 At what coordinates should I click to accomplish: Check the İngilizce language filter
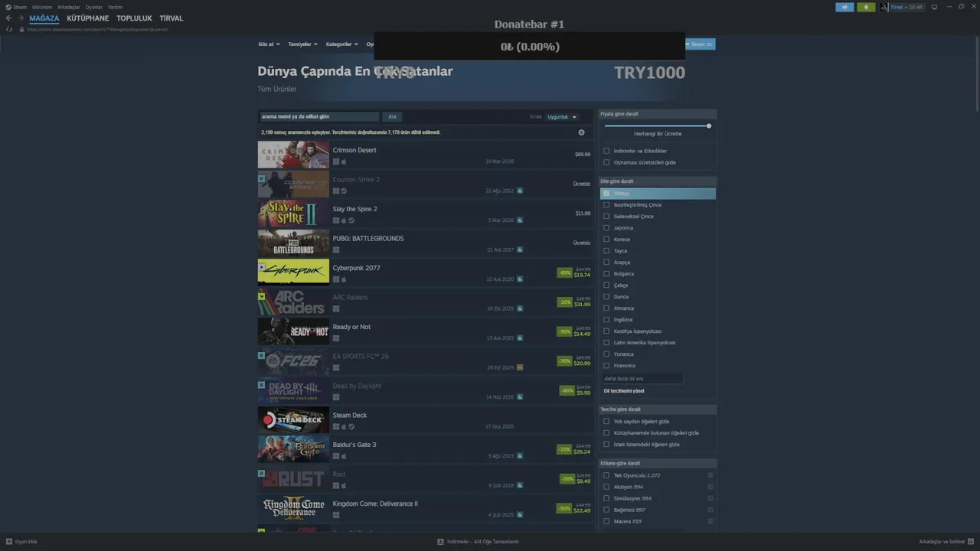(x=606, y=320)
